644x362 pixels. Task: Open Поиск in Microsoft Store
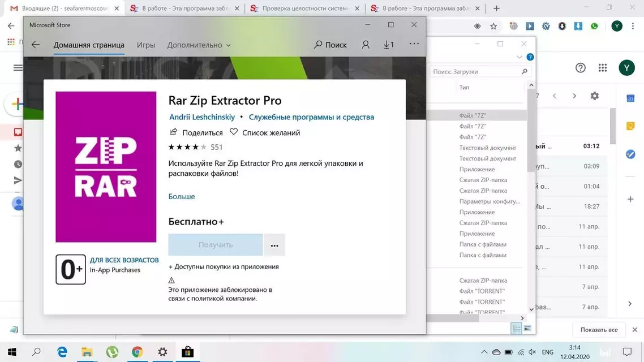coord(330,45)
